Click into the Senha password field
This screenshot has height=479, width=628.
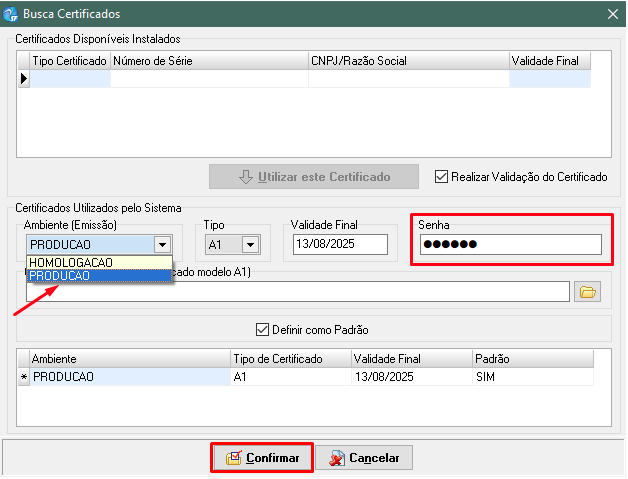[x=510, y=245]
